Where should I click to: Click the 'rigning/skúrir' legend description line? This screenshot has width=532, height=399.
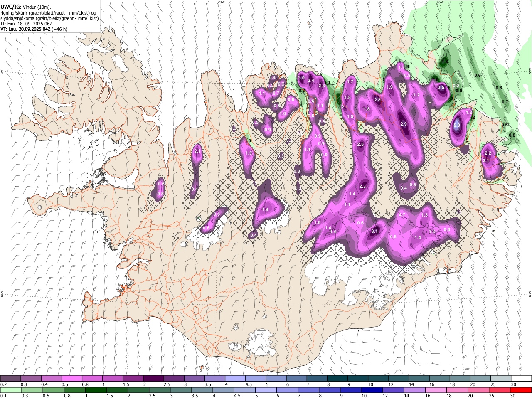point(48,13)
